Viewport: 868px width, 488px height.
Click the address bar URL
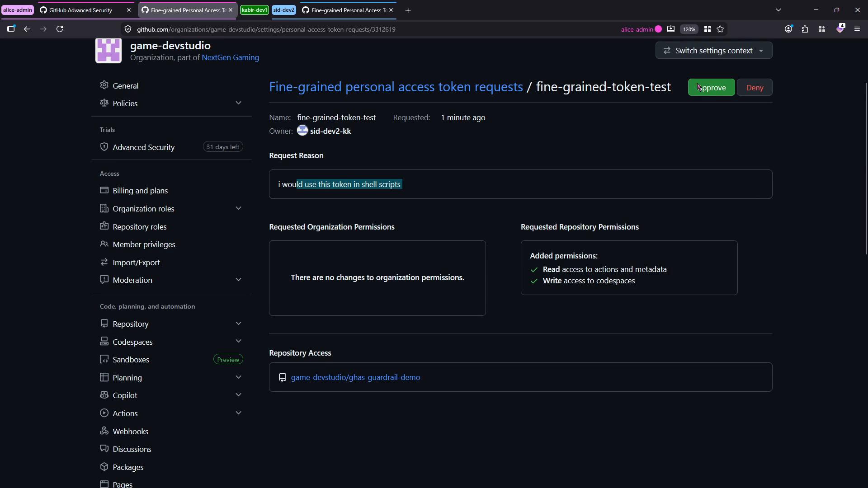tap(266, 29)
